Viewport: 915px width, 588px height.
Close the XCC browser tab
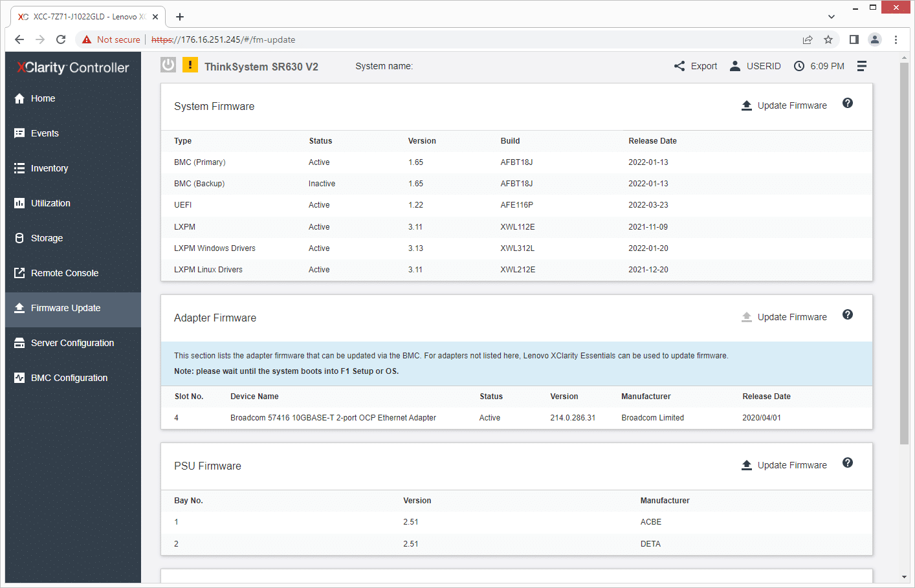(x=155, y=17)
